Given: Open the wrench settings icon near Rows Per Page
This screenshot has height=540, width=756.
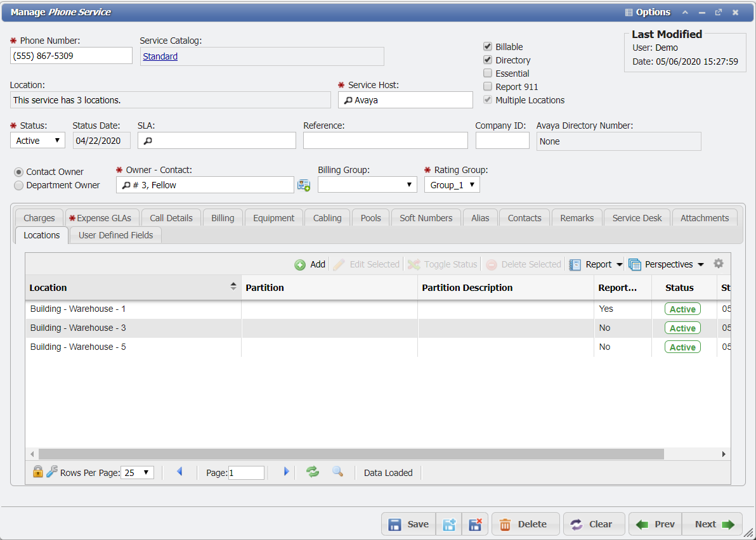Looking at the screenshot, I should tap(51, 472).
